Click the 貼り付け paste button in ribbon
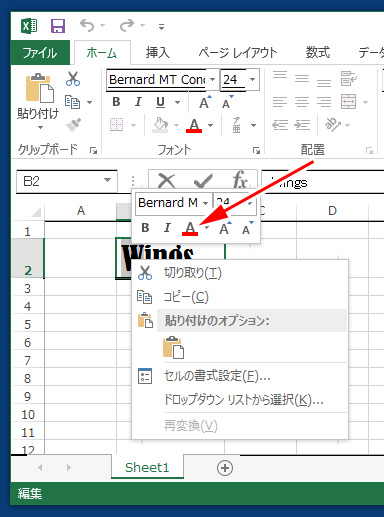This screenshot has height=517, width=384. pos(38,101)
